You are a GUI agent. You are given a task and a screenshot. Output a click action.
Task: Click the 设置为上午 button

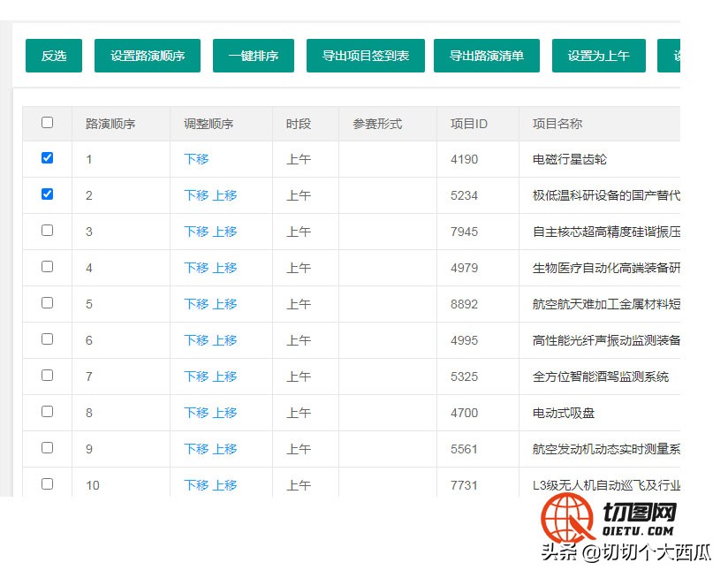[598, 55]
